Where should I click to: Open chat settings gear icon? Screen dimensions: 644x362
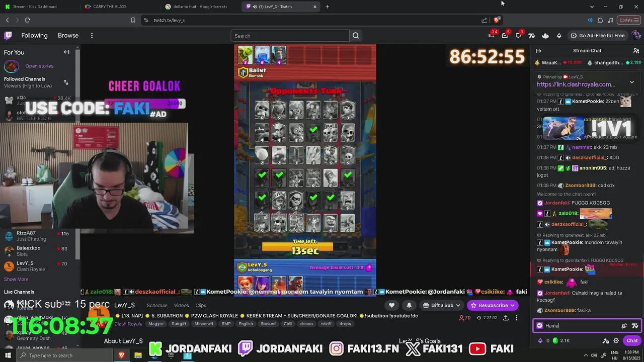[x=616, y=340]
